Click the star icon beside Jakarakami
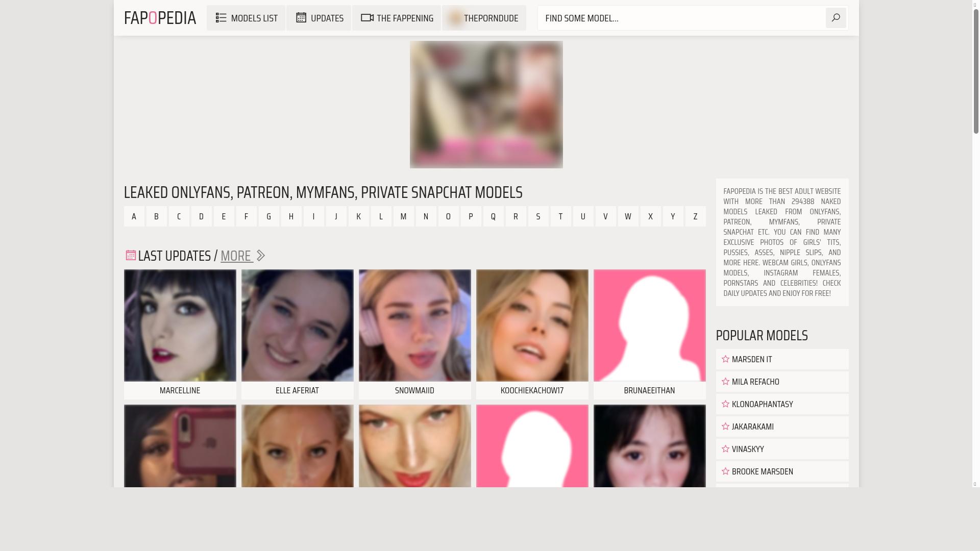 [725, 427]
